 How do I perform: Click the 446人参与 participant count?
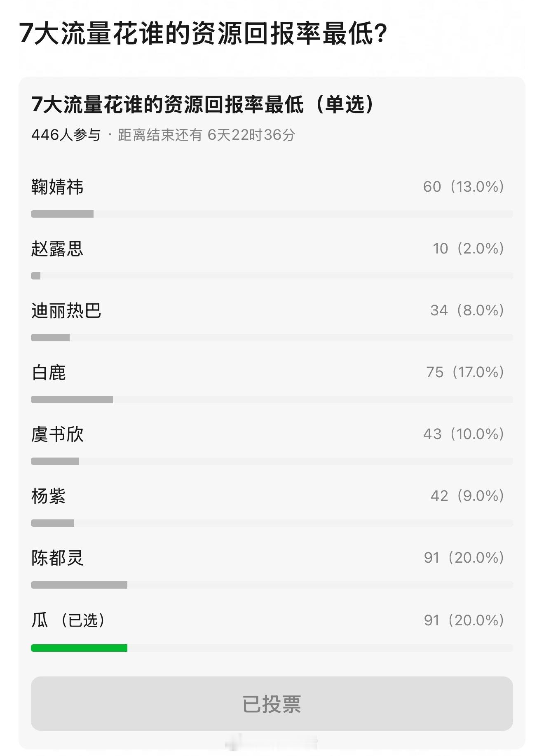[x=66, y=135]
